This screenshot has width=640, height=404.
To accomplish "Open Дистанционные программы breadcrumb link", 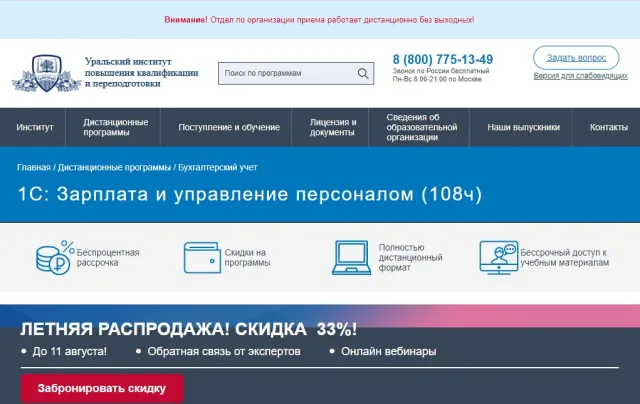I will click(114, 167).
